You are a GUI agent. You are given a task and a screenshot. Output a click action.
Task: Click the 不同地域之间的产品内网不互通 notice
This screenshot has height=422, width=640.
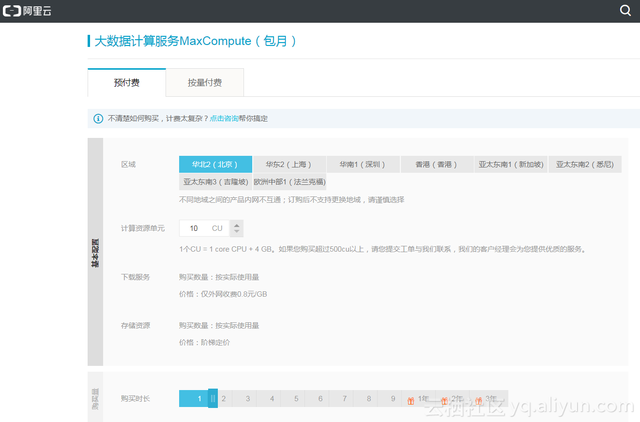click(291, 200)
